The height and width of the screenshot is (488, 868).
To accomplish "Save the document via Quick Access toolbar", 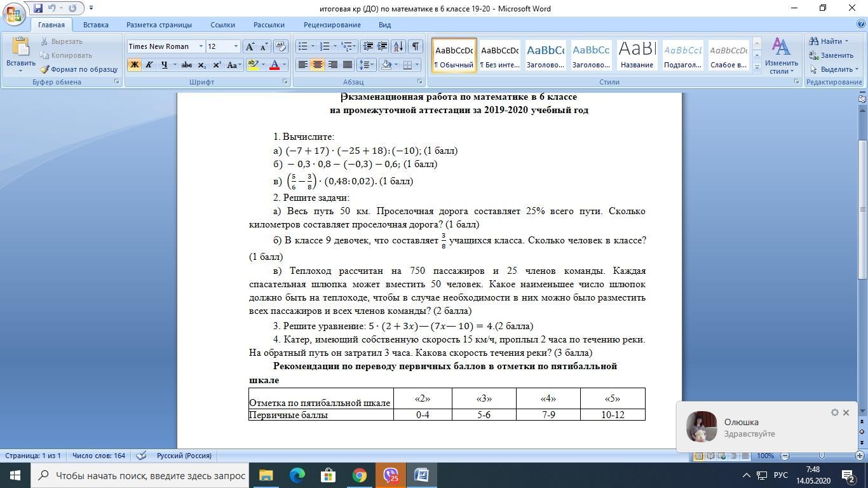I will [x=38, y=8].
